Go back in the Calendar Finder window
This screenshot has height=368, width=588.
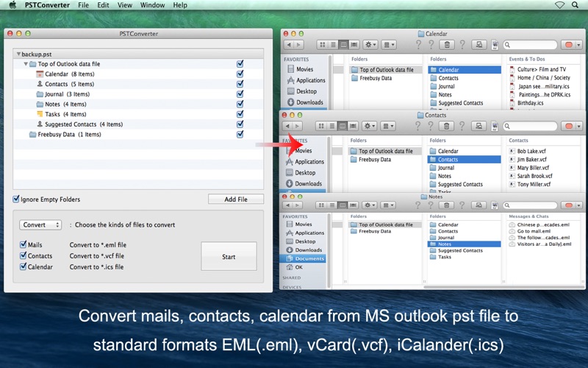289,45
